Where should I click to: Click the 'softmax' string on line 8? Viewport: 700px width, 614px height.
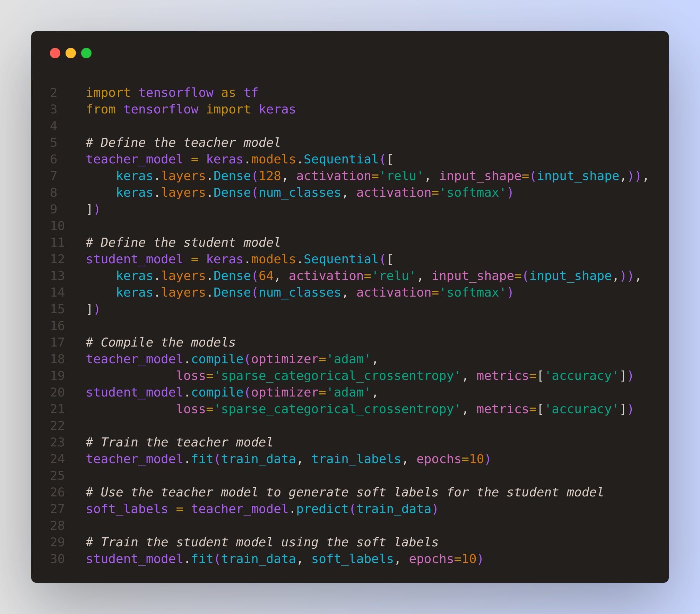click(x=473, y=193)
